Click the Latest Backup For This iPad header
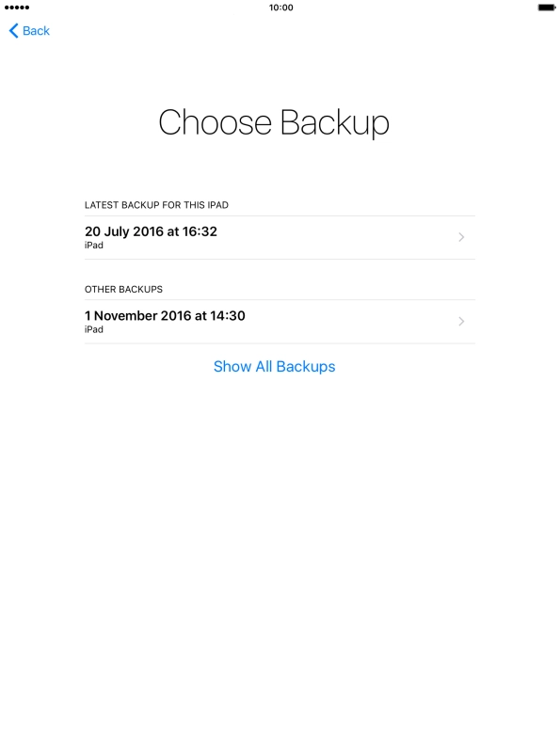This screenshot has width=560, height=747. pos(156,205)
